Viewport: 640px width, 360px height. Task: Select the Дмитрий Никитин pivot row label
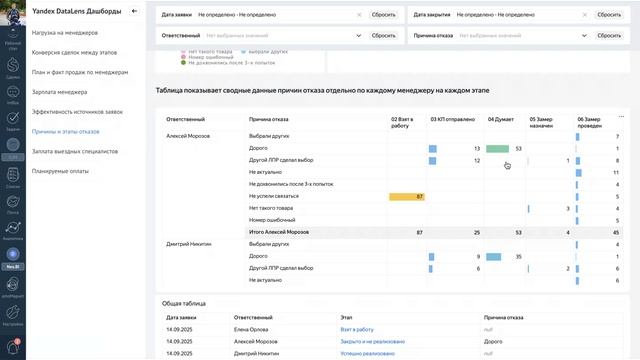(189, 244)
